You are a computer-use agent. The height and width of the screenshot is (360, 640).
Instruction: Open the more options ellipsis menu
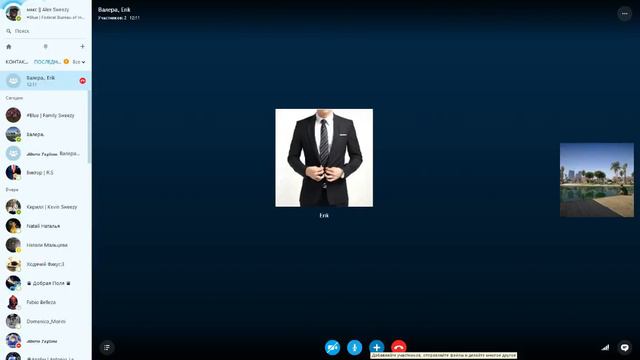(624, 13)
